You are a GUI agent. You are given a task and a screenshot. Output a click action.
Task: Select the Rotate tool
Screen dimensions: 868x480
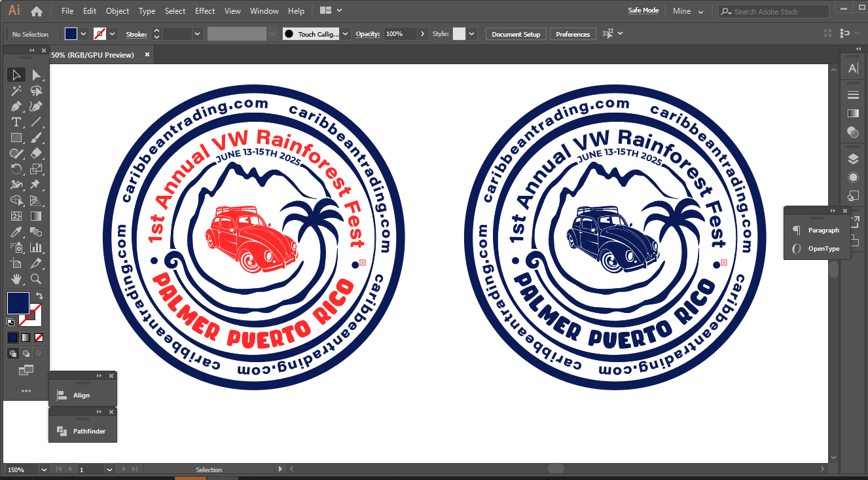16,169
